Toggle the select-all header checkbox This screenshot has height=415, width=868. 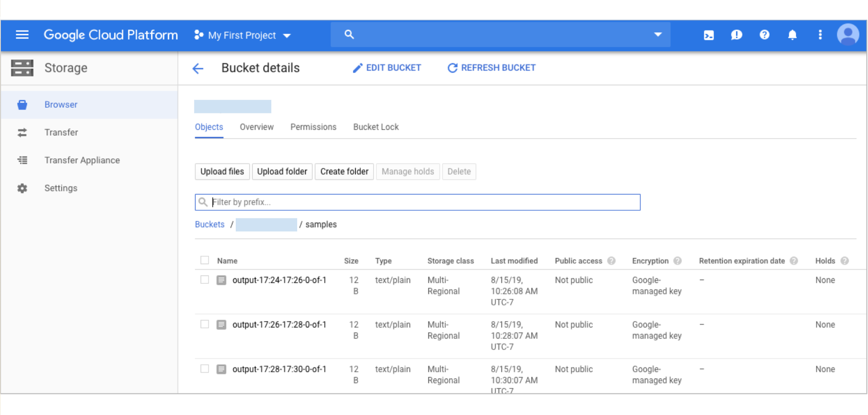(x=205, y=260)
